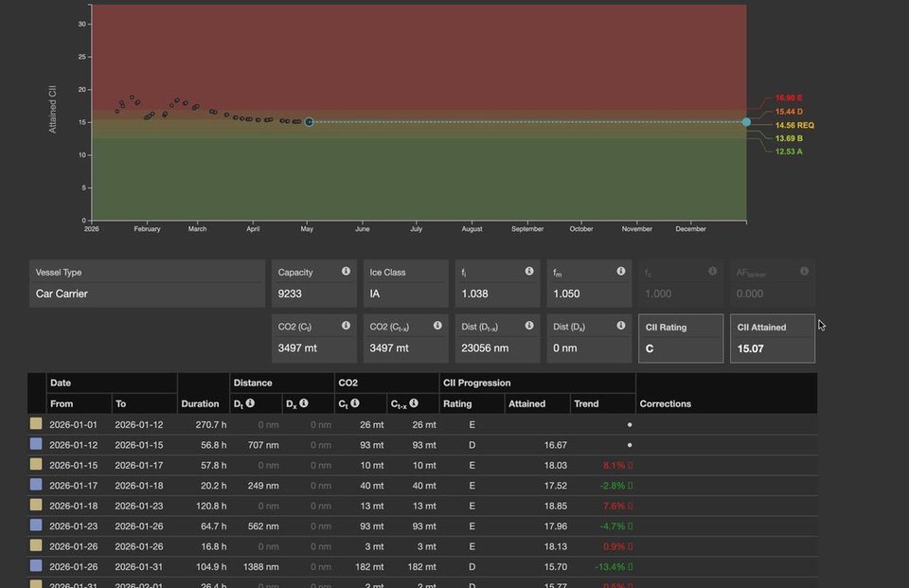Click the info icon in the CO2 (Ct-x) summary card
This screenshot has width=909, height=588.
[x=437, y=326]
